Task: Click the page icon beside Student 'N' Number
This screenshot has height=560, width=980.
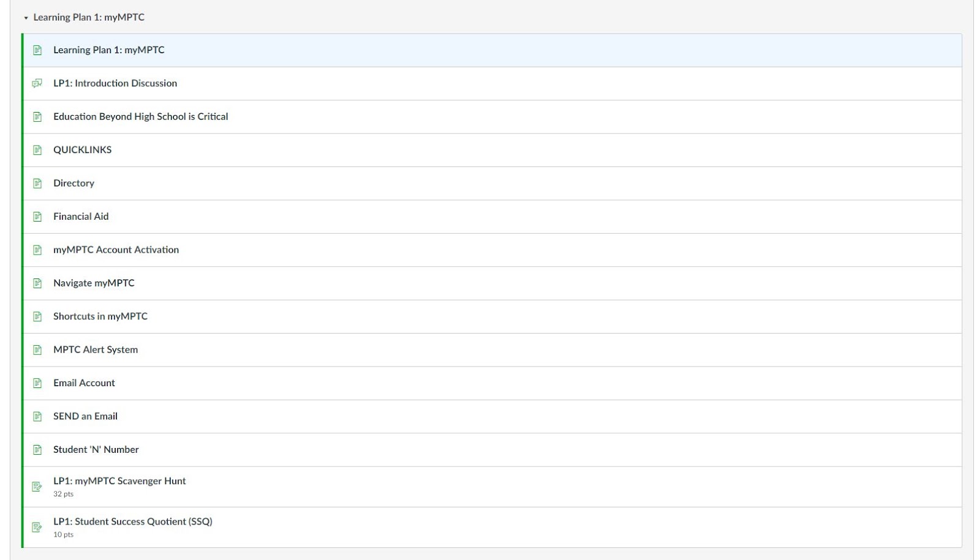Action: (x=37, y=450)
